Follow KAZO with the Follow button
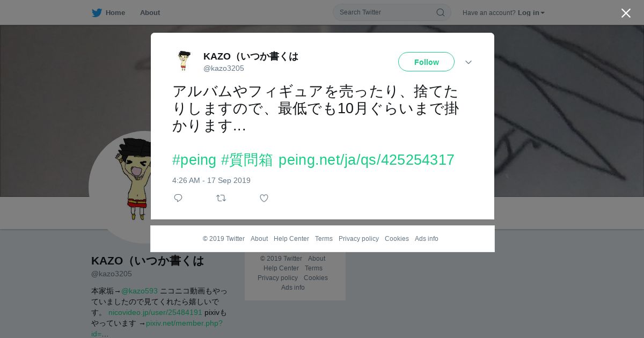 (x=426, y=62)
